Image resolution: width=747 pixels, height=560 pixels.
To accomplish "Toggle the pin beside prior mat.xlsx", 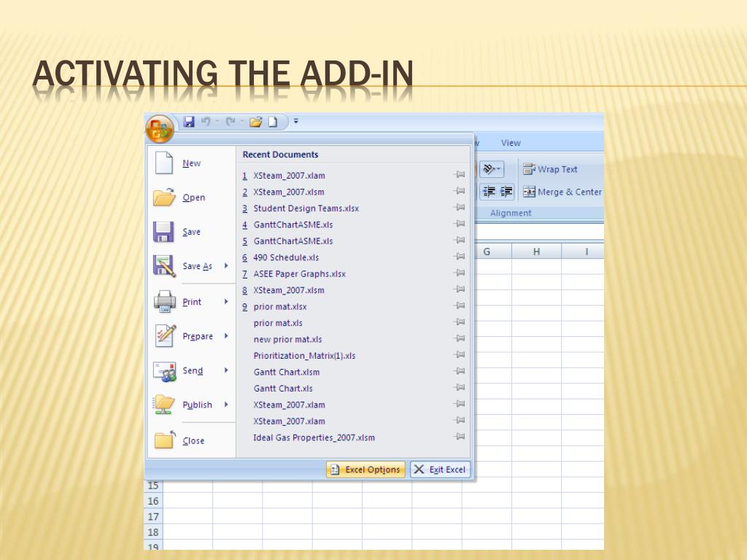I will pos(460,306).
